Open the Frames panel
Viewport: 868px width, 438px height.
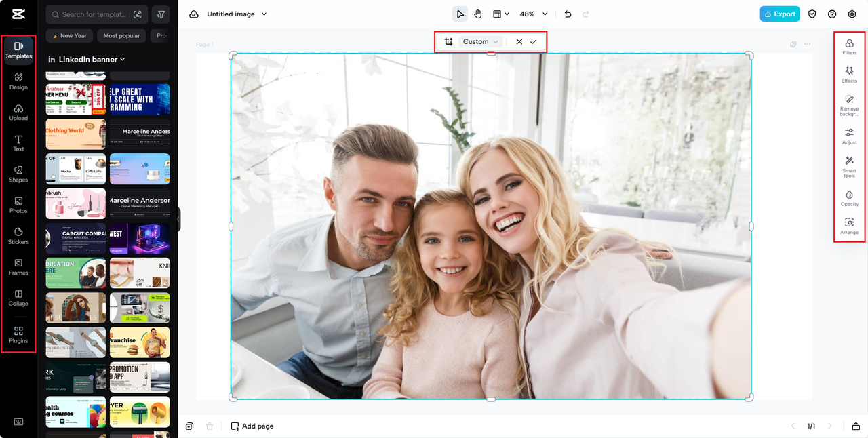18,267
